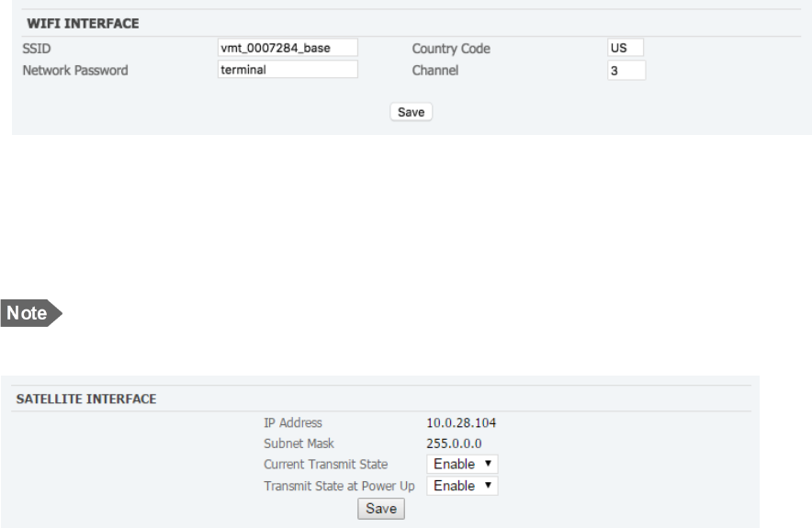Click the Country Code label
The height and width of the screenshot is (528, 812).
click(451, 49)
